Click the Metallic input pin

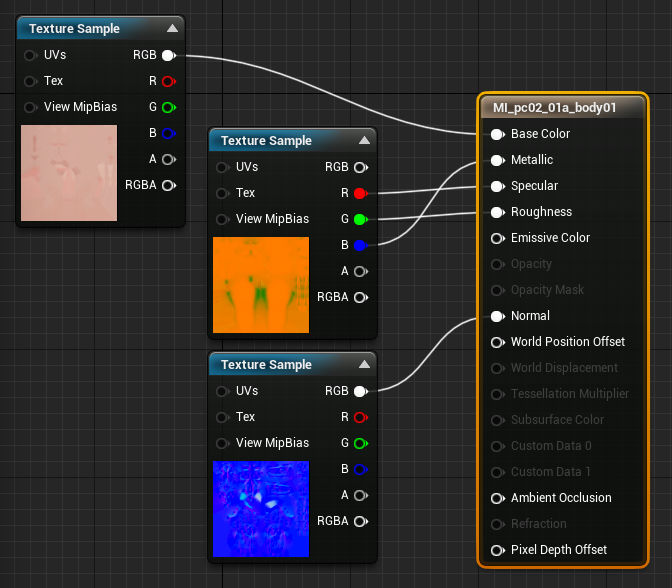click(x=498, y=160)
